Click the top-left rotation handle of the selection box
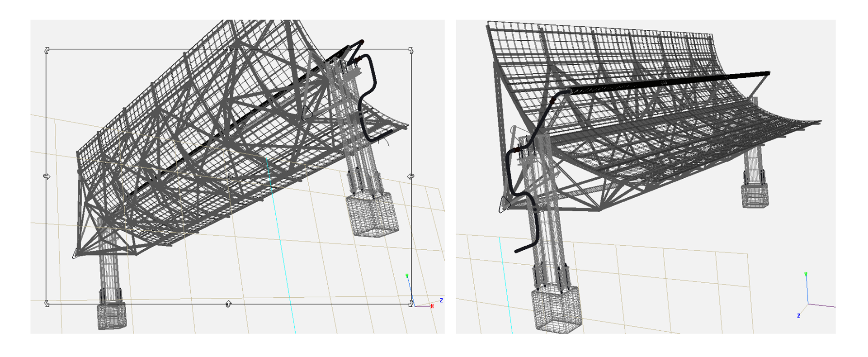The width and height of the screenshot is (868, 357). [47, 50]
